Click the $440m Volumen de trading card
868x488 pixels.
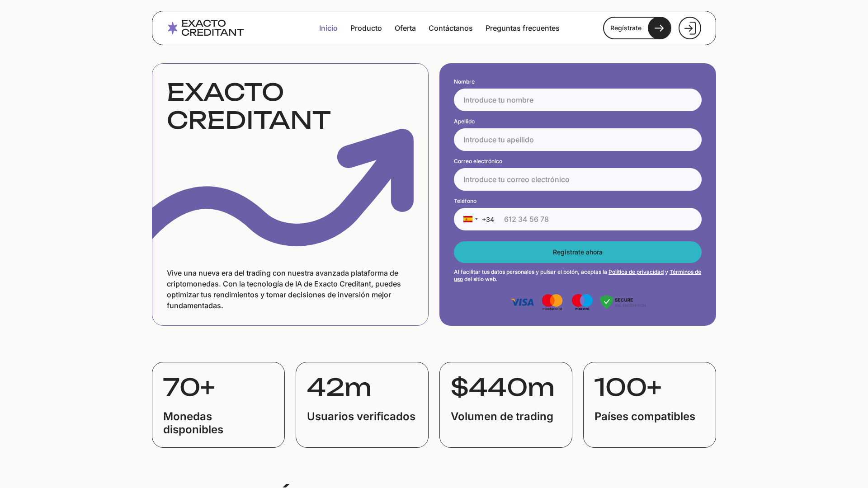tap(506, 405)
